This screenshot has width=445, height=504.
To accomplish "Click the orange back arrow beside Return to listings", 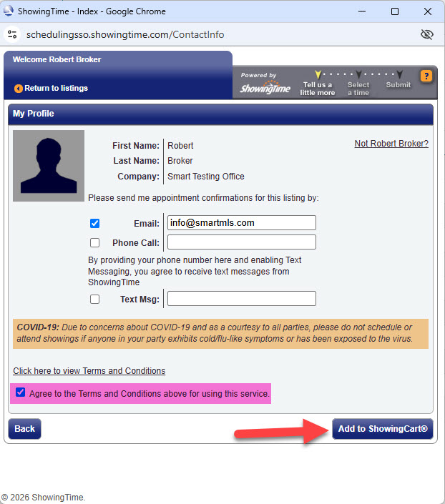I will click(x=19, y=89).
